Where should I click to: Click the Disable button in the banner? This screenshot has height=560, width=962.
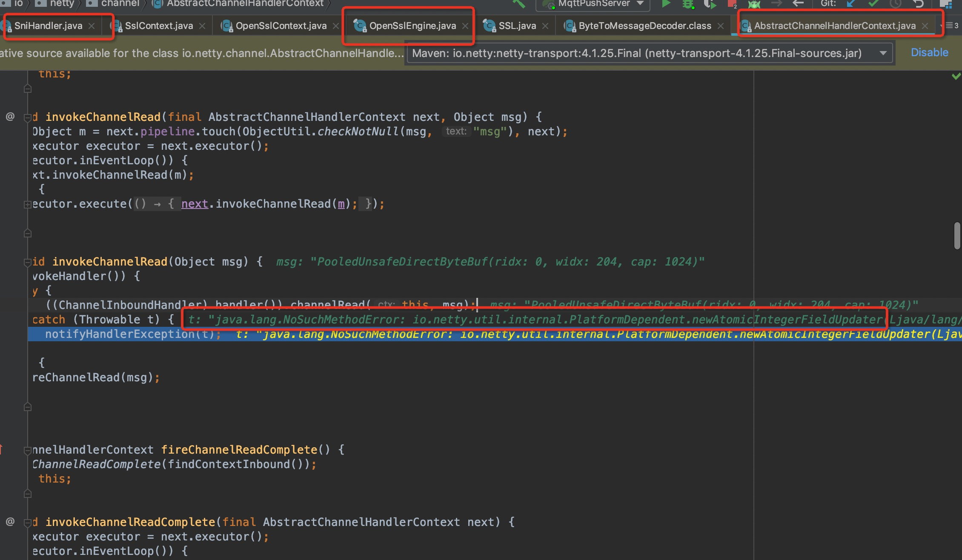(x=929, y=52)
